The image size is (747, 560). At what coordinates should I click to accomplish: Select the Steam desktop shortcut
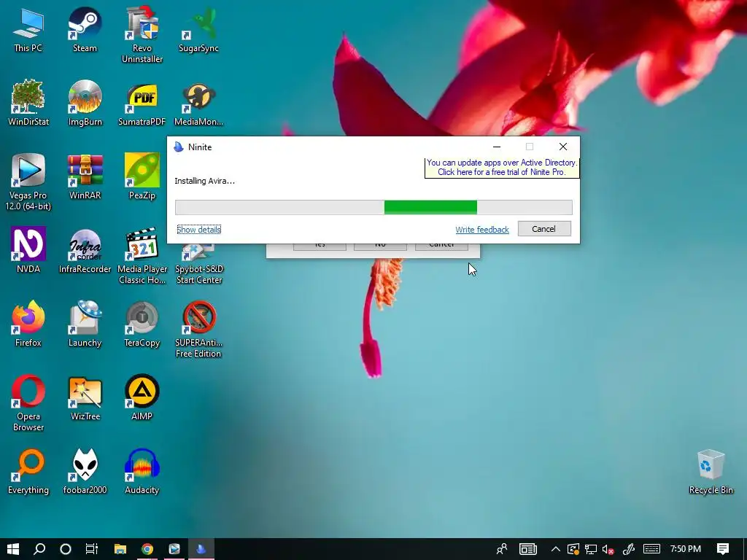[85, 29]
